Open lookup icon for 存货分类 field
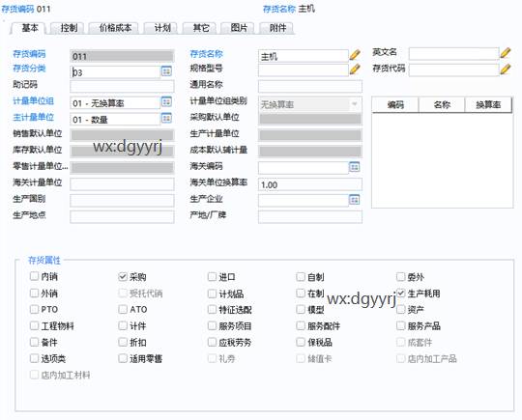Image resolution: width=522 pixels, height=420 pixels. (x=166, y=71)
